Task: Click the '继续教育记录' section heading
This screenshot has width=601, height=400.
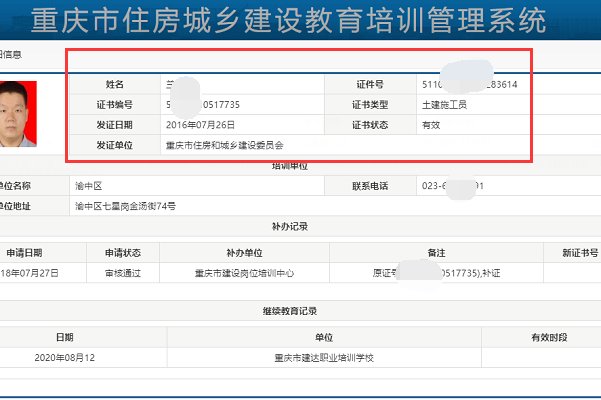Action: coord(290,311)
